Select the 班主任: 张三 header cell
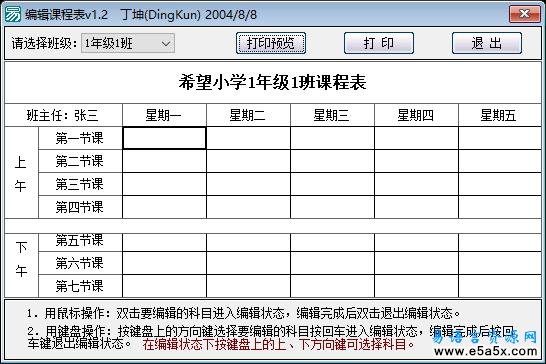 coord(63,115)
